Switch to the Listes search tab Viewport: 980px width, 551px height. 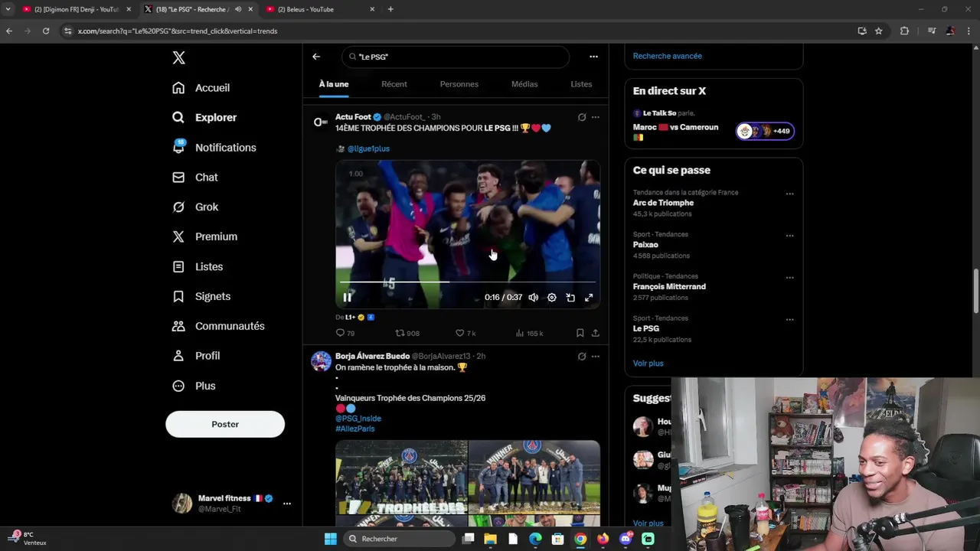pyautogui.click(x=581, y=84)
